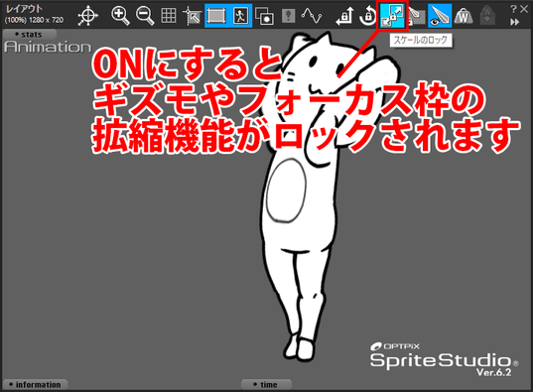Image resolution: width=533 pixels, height=392 pixels.
Task: Click the snap-to-grid cursor icon
Action: pyautogui.click(x=192, y=16)
